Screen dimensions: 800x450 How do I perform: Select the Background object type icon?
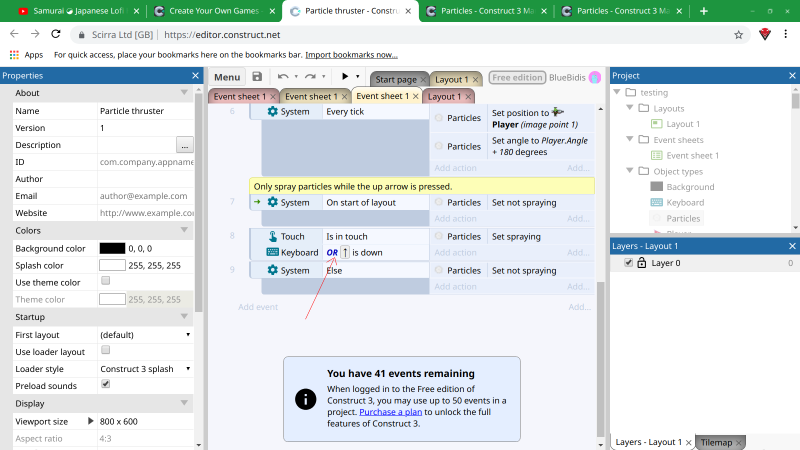click(657, 186)
